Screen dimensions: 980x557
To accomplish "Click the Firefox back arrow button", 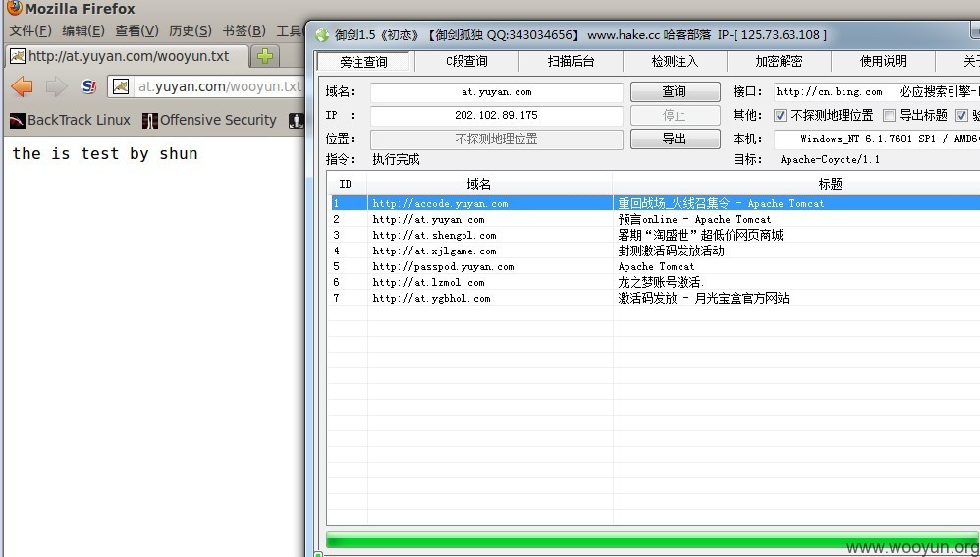I will pos(22,86).
